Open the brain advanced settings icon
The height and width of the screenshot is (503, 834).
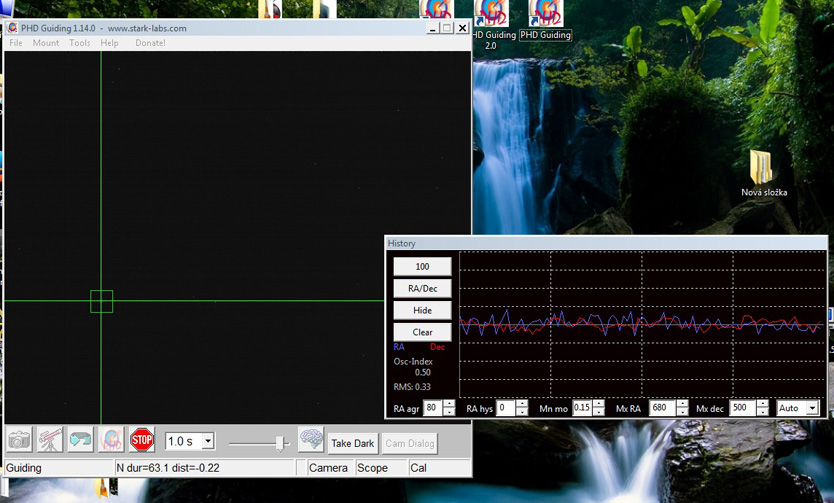311,441
